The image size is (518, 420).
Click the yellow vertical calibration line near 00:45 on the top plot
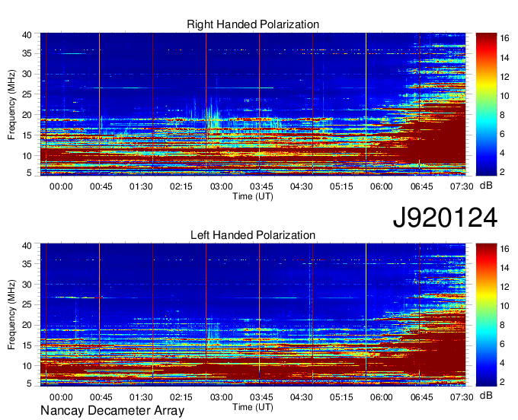[100, 104]
